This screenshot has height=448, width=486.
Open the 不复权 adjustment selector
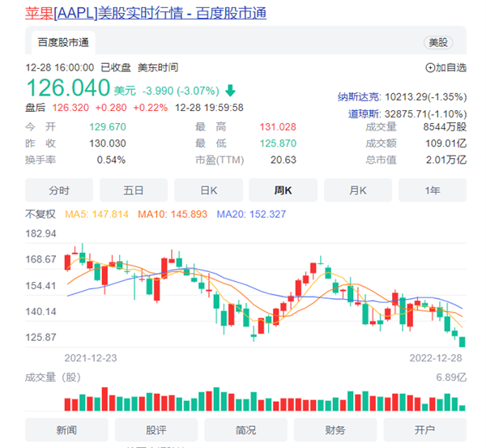coord(40,214)
